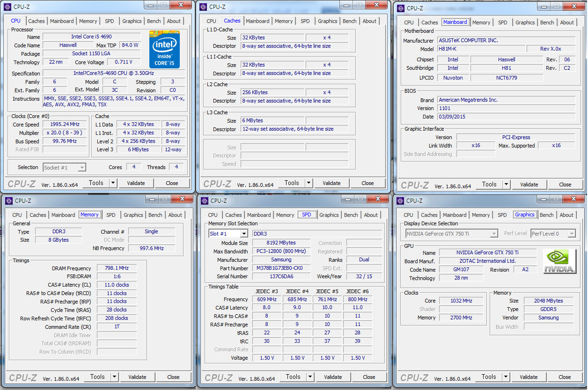Click the JEDEC #6 frequency '800 MHz'

click(358, 299)
